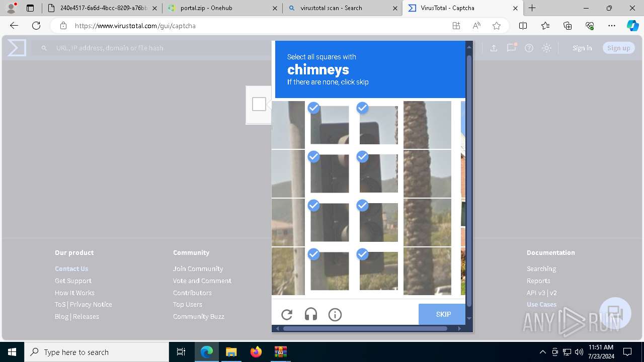Add page to favorites star icon
This screenshot has height=362, width=644.
497,26
